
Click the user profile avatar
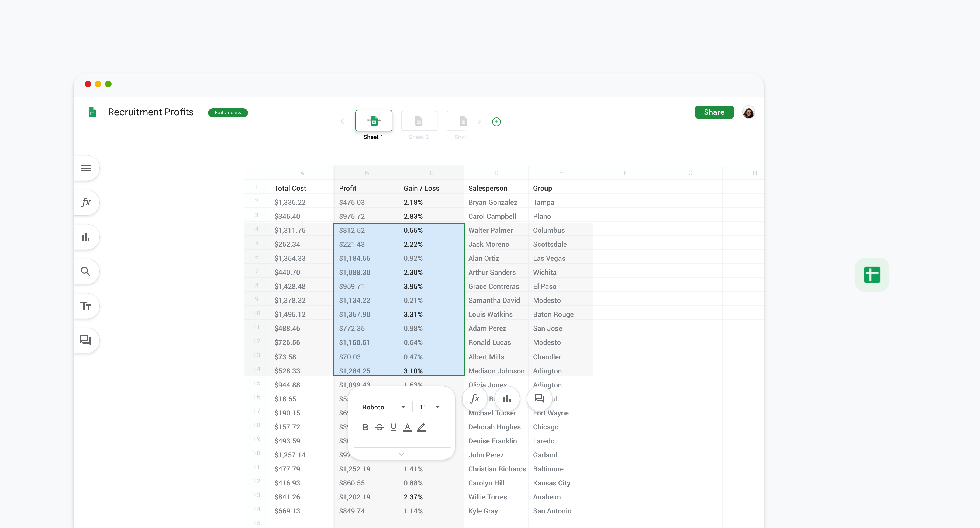(748, 113)
